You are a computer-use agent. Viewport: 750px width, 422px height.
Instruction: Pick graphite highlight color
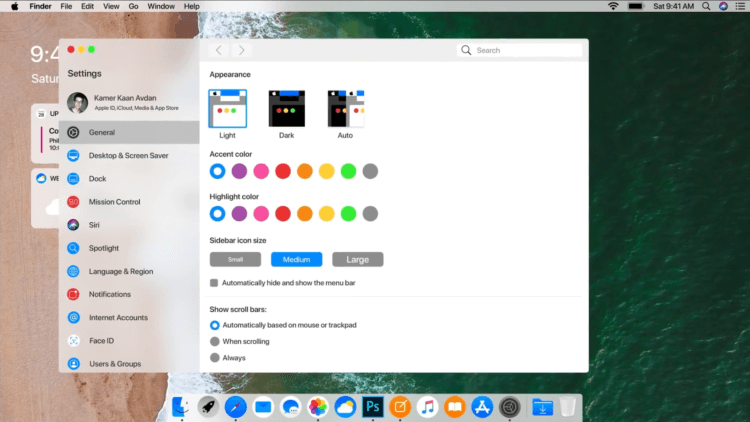click(370, 214)
